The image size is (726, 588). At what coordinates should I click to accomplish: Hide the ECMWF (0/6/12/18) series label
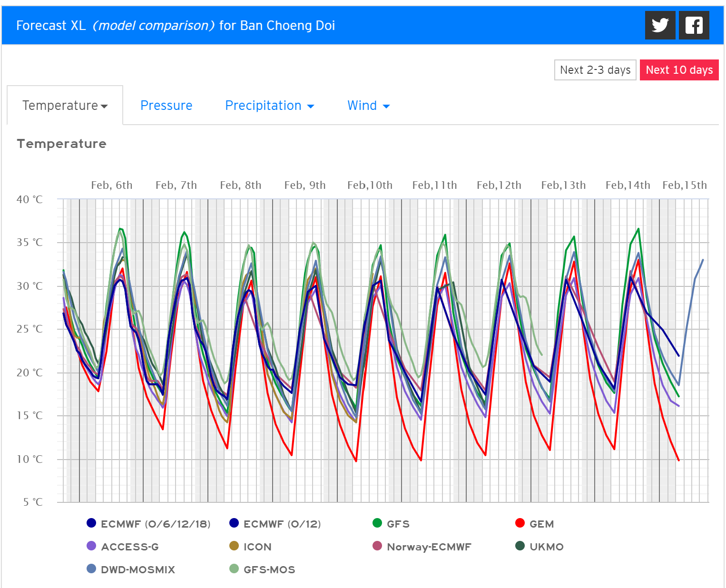pos(156,524)
